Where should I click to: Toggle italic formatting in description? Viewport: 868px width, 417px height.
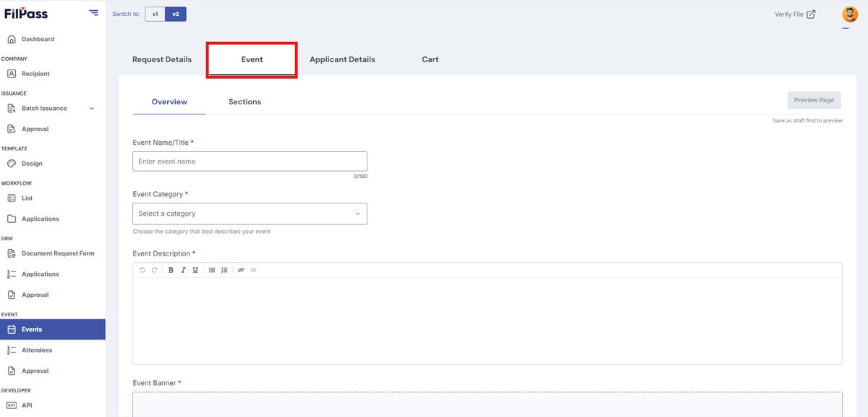(x=184, y=270)
